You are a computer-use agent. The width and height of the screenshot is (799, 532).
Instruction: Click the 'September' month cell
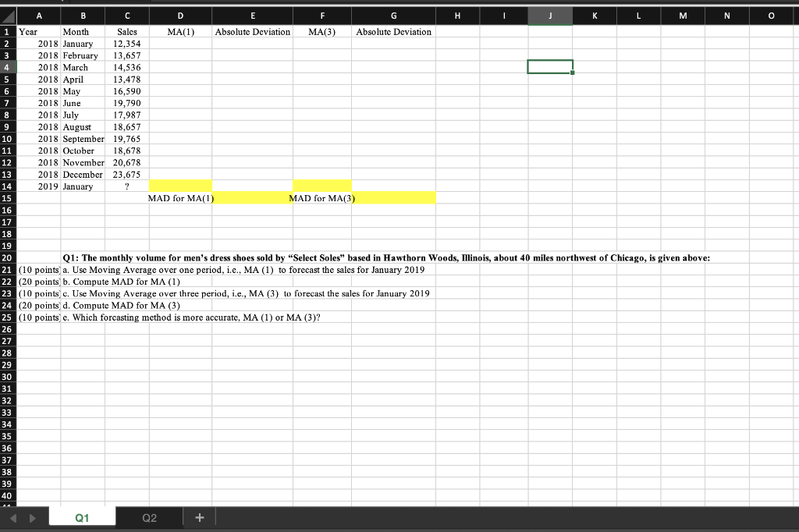click(83, 139)
